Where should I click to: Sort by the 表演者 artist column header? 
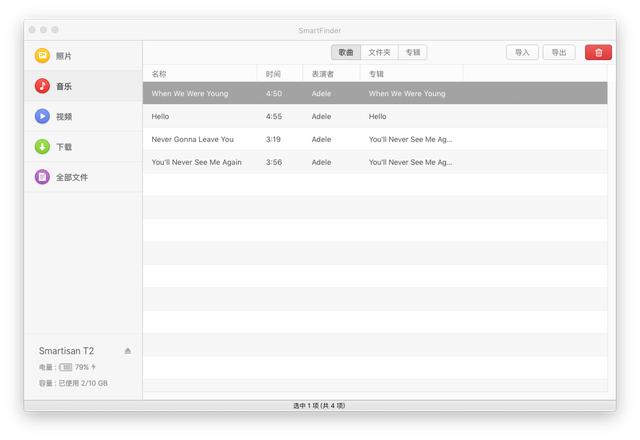pos(331,74)
